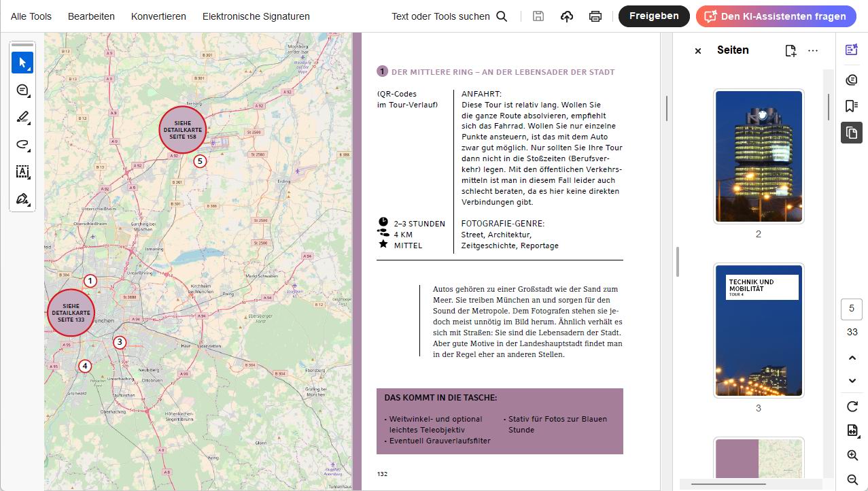This screenshot has height=491, width=868.
Task: Select the highlighter pen tool
Action: tap(22, 117)
